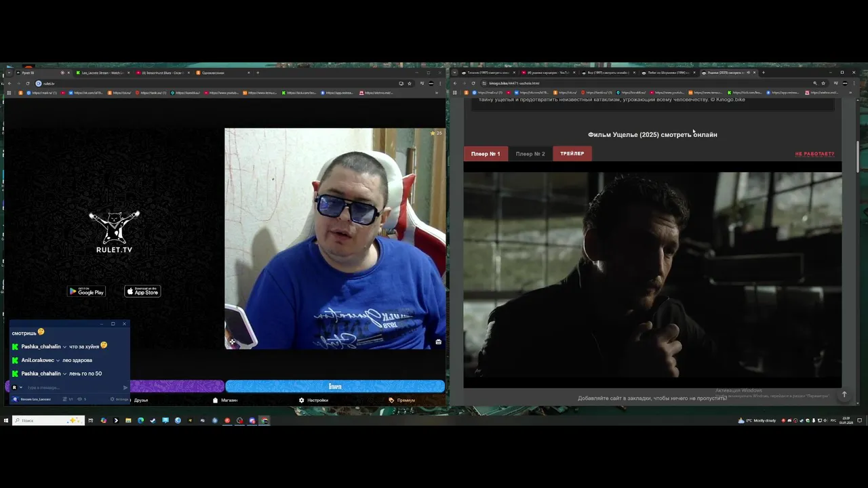Open the Windows Start menu
The image size is (868, 488).
click(5, 420)
